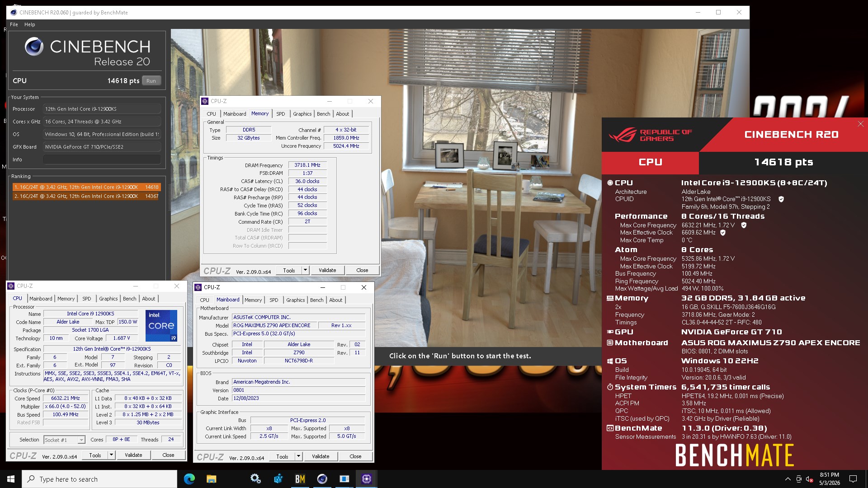The height and width of the screenshot is (488, 868).
Task: Open the Tools dropdown arrow in CPU-Z CPU window
Action: coord(112,455)
